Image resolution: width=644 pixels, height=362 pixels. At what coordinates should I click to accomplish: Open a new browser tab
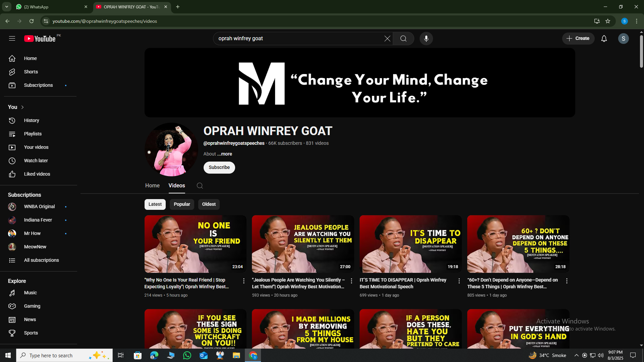point(178,7)
